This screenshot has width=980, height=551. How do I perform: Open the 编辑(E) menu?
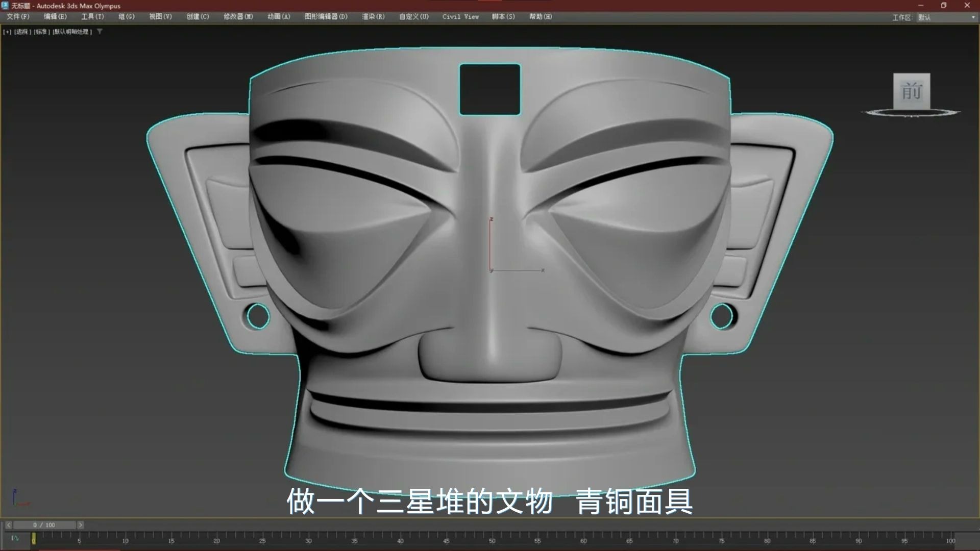(55, 17)
